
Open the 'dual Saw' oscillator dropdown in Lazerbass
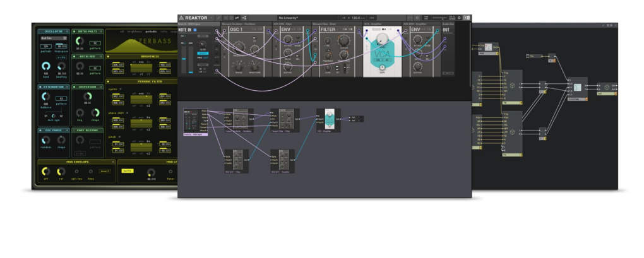[x=54, y=38]
